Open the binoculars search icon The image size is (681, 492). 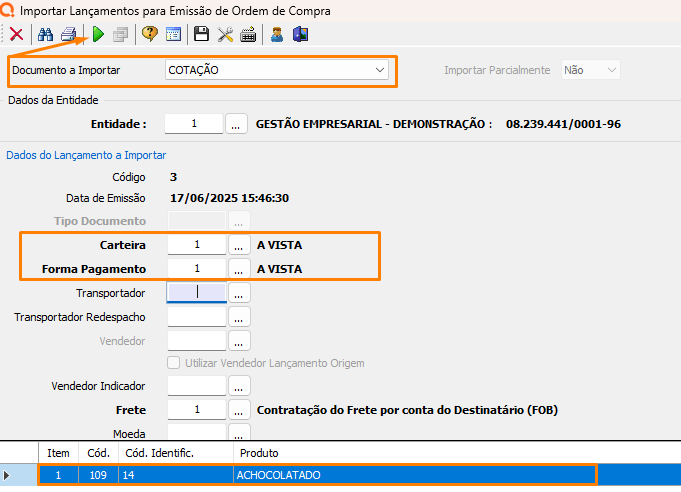45,34
